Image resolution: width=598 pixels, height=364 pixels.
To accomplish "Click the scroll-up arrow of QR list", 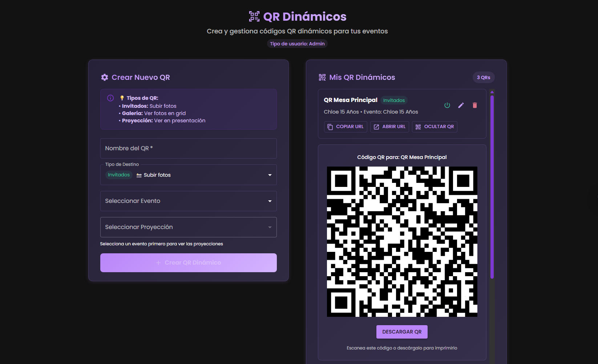I will point(492,92).
